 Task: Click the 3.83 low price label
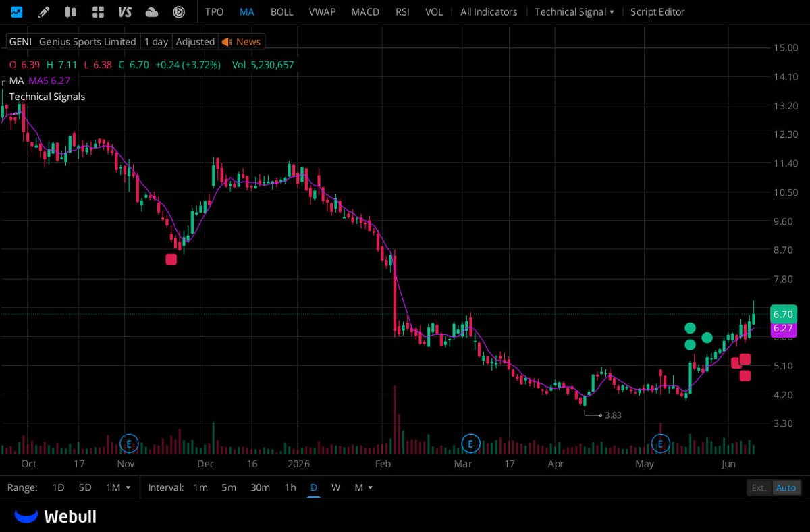pos(613,415)
